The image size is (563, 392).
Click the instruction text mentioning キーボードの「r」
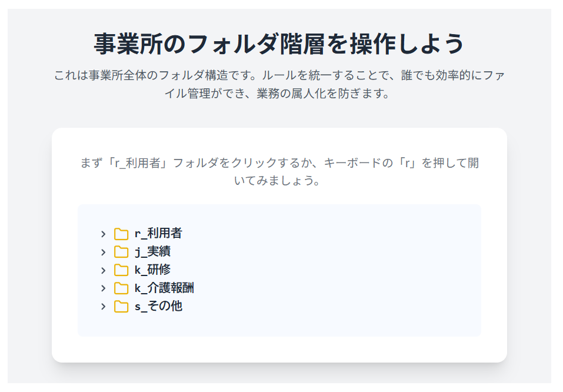coord(279,171)
